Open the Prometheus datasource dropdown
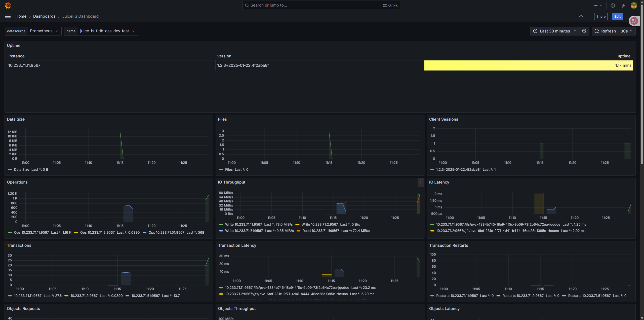This screenshot has height=320, width=644. [44, 31]
